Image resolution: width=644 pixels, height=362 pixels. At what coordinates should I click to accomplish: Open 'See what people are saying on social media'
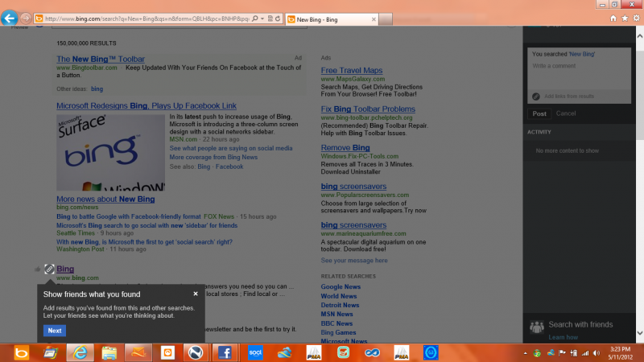[x=231, y=148]
